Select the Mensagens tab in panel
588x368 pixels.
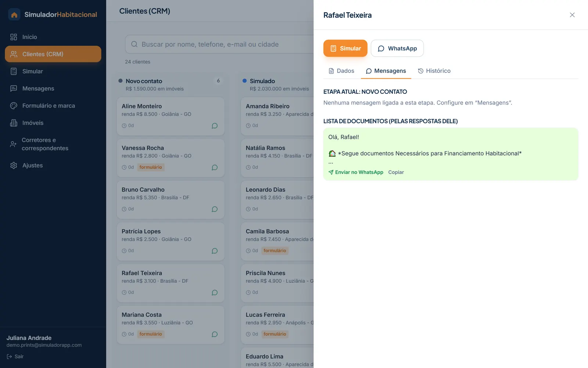pos(386,71)
